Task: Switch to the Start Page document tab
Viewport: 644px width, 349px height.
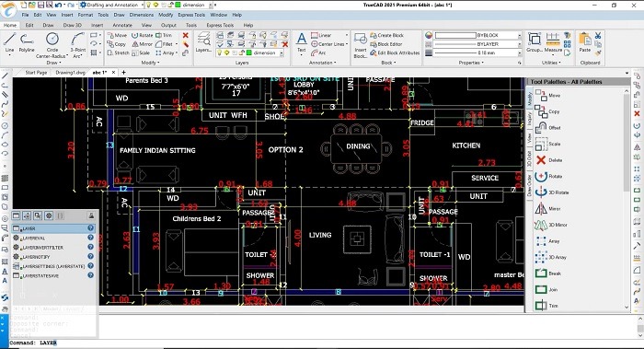Action: (36, 73)
